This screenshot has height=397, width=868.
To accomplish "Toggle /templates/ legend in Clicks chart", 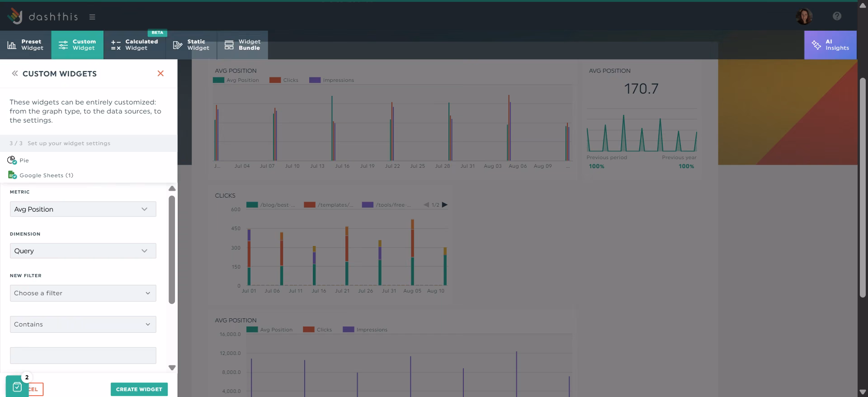I will (329, 205).
